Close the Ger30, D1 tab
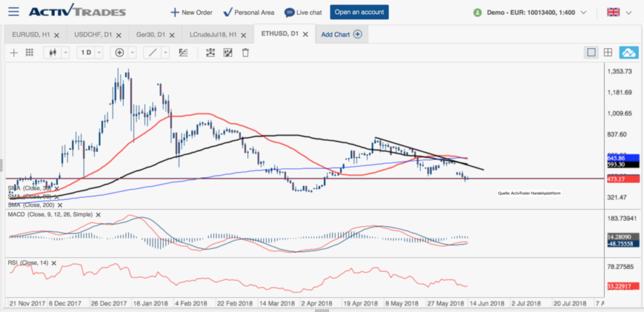 click(x=173, y=35)
